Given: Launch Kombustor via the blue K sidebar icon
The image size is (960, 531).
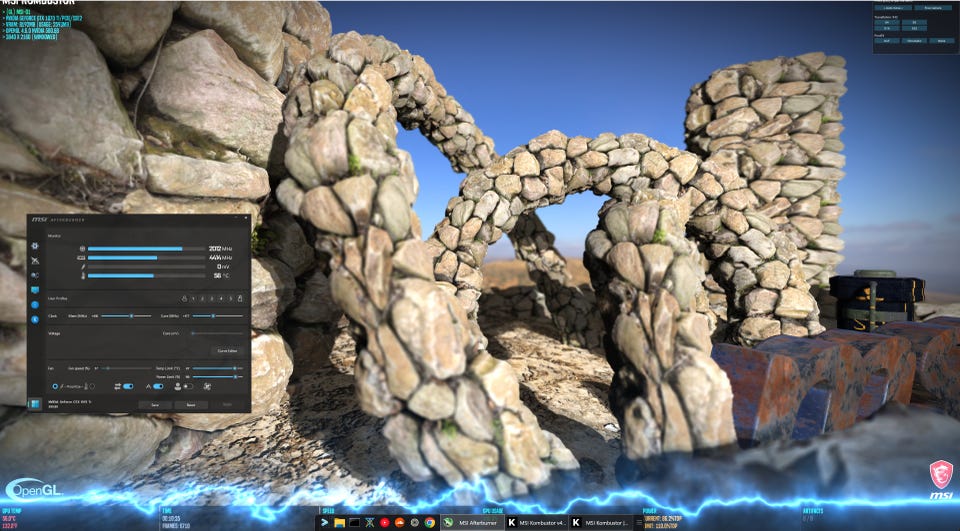Looking at the screenshot, I should [35, 319].
